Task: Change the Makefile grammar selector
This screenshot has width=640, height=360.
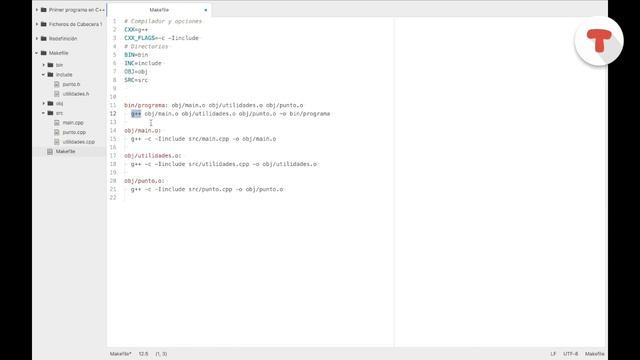Action: pos(594,354)
